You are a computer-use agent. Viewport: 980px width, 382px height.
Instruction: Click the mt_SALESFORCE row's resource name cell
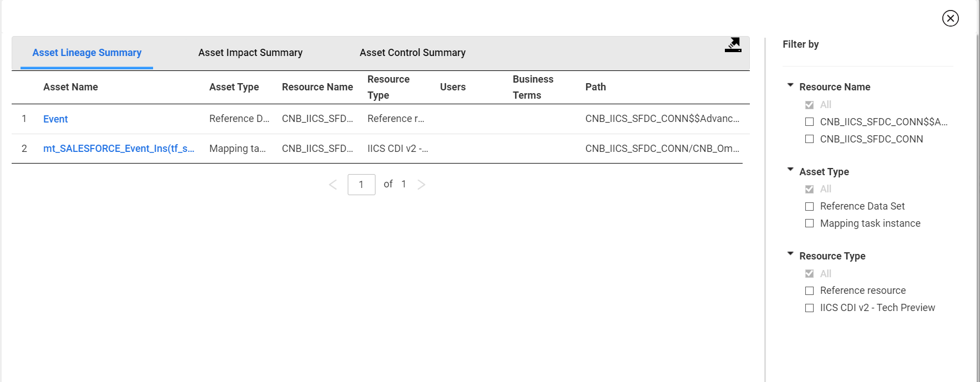pos(317,149)
